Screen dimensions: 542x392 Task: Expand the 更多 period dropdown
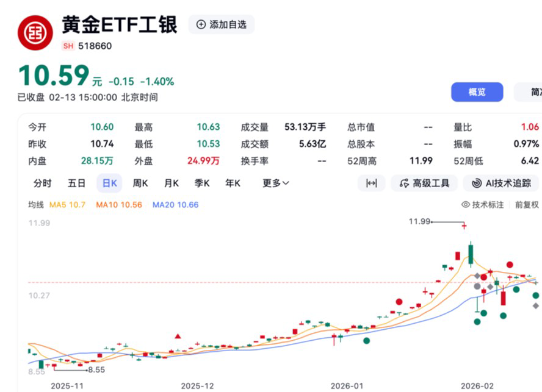[x=275, y=183]
